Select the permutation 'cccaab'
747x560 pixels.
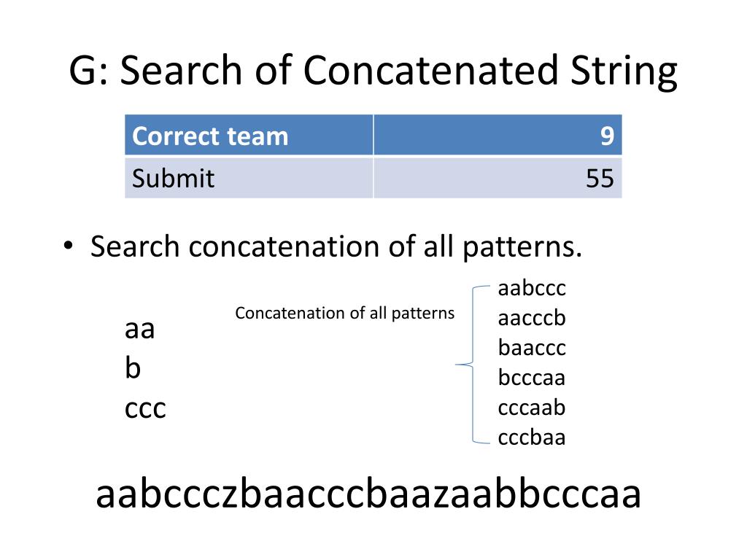[x=532, y=408]
